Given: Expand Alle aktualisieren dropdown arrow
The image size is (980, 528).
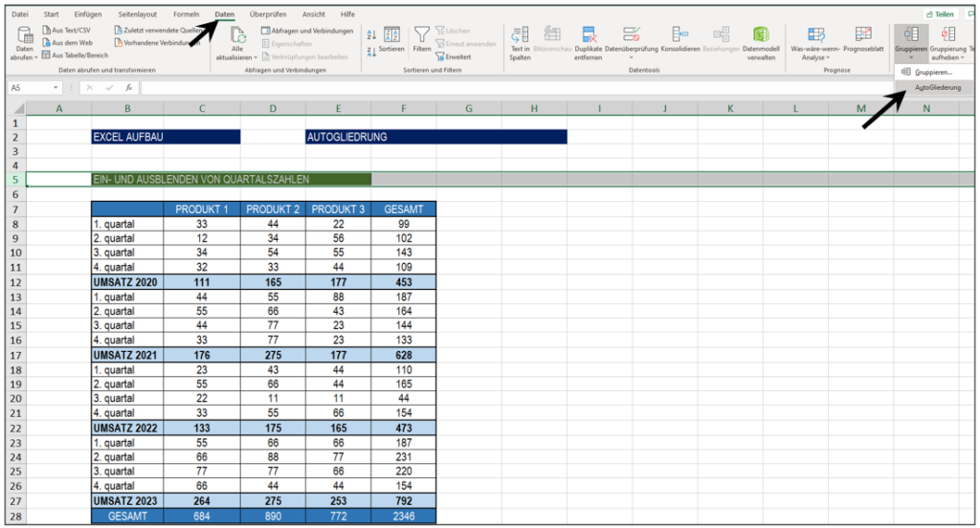Looking at the screenshot, I should [255, 57].
